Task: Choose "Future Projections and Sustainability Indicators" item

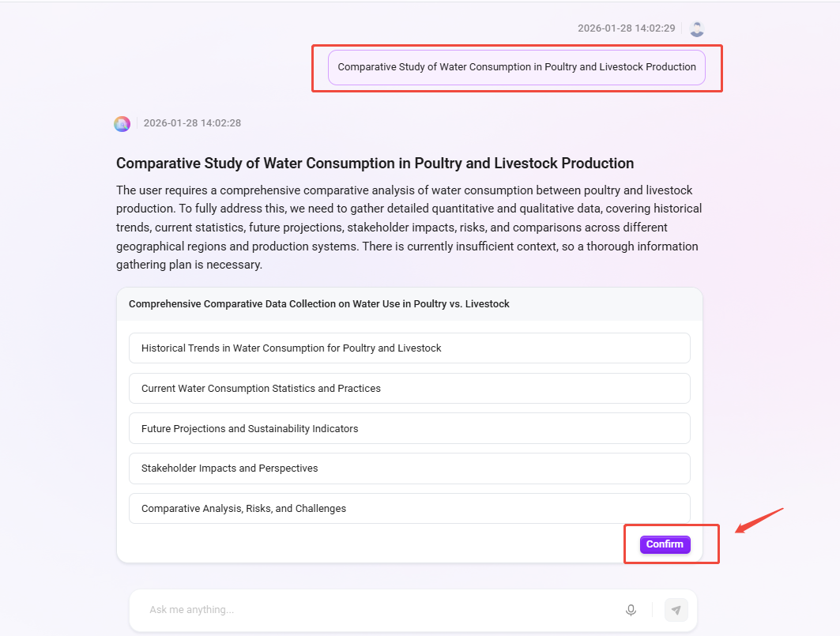Action: tap(409, 429)
